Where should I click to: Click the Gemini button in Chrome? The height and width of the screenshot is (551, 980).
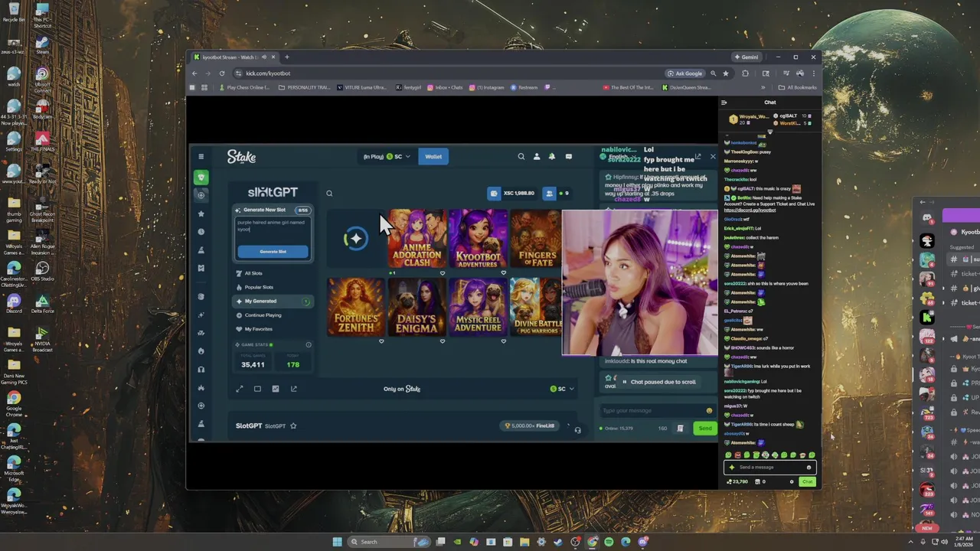(746, 57)
